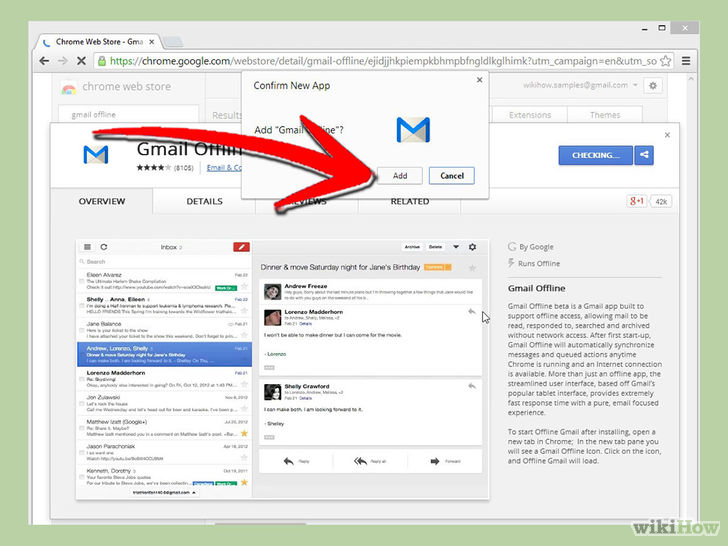Click the Gmail Offline screenshot preview
This screenshot has width=728, height=546.
[x=282, y=370]
